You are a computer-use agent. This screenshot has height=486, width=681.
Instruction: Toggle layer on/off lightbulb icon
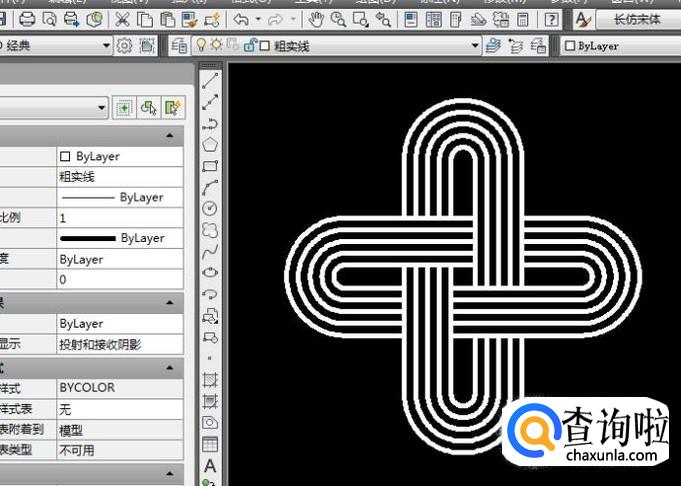click(x=200, y=45)
